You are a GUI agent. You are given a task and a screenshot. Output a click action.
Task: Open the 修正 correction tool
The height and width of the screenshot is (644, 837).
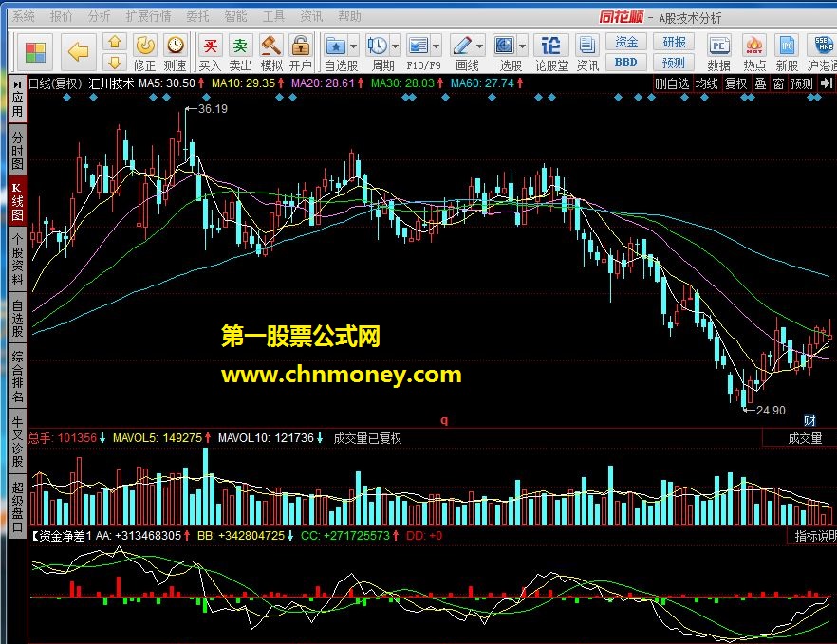(144, 52)
